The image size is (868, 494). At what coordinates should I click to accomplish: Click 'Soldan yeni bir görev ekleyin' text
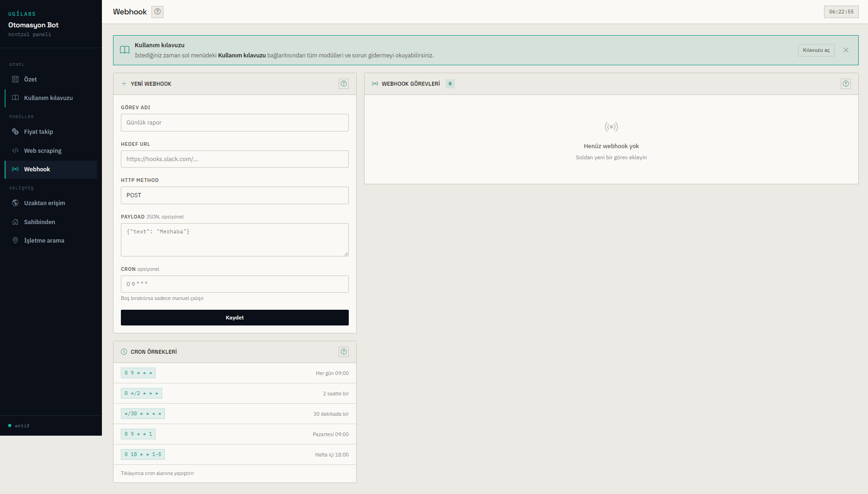[x=611, y=157]
